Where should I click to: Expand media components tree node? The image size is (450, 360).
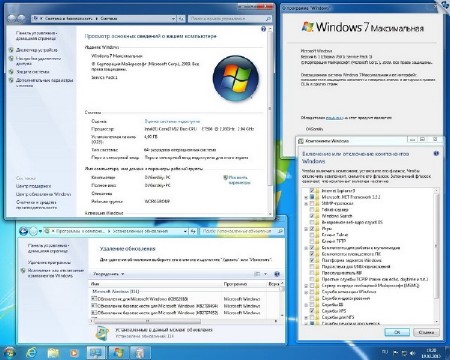tap(306, 248)
